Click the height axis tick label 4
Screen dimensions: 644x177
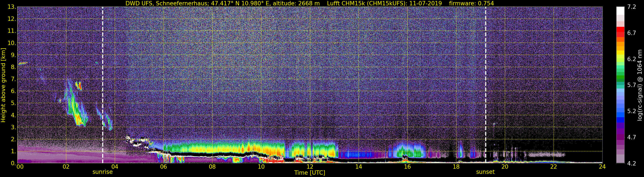click(13, 115)
